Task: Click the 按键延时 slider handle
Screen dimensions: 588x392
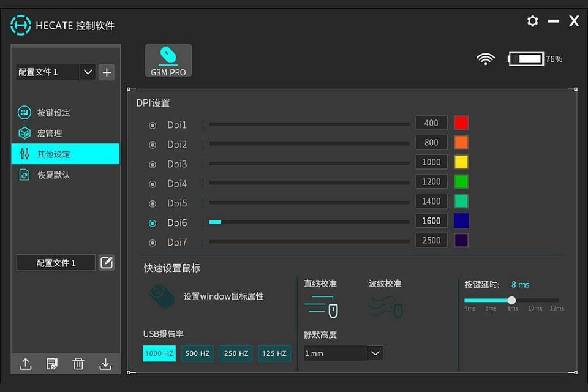Action: coord(511,300)
